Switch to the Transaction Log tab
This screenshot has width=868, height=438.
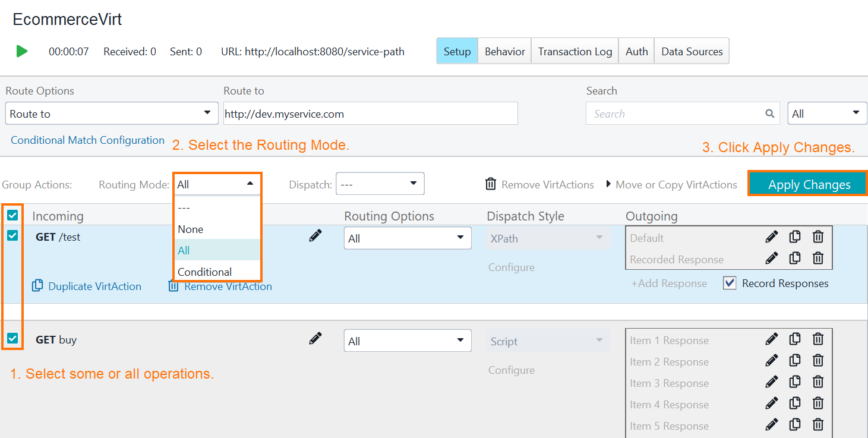pos(574,51)
